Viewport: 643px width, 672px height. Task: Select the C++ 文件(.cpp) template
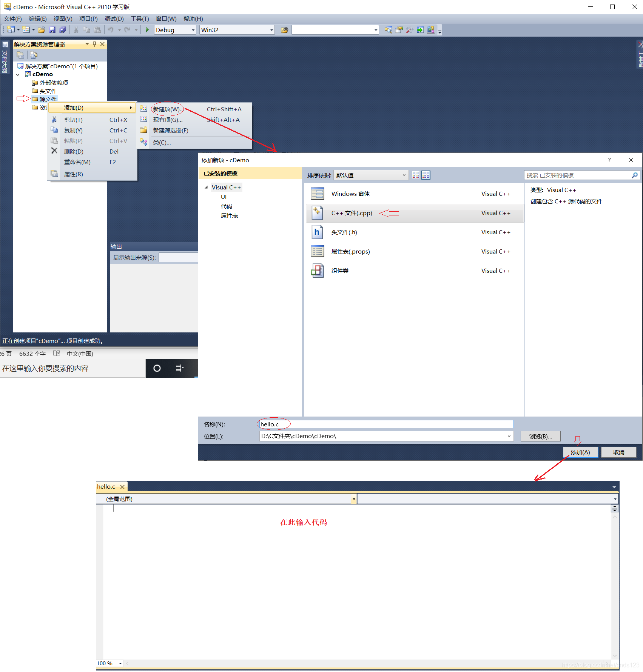pyautogui.click(x=415, y=213)
